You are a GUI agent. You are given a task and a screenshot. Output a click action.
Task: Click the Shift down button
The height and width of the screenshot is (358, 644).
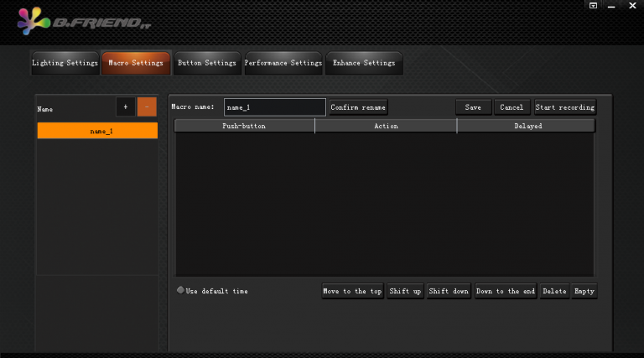click(x=449, y=291)
